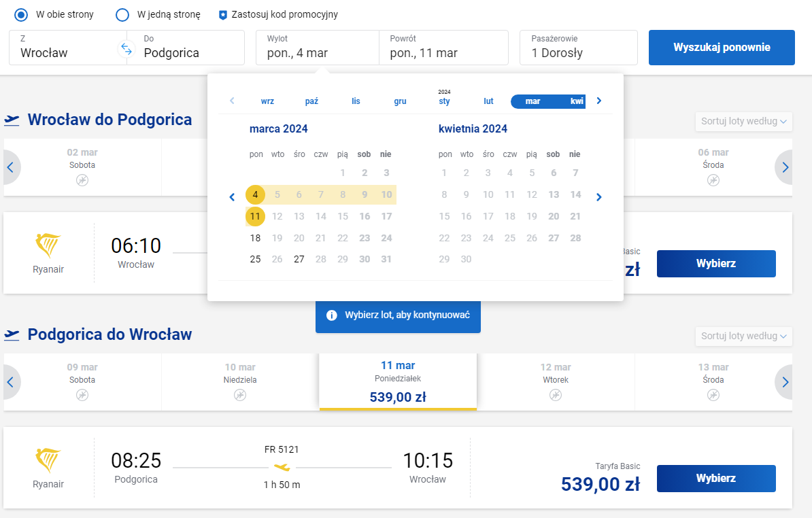Pick 18 March in the calendar
The width and height of the screenshot is (812, 518).
(255, 238)
